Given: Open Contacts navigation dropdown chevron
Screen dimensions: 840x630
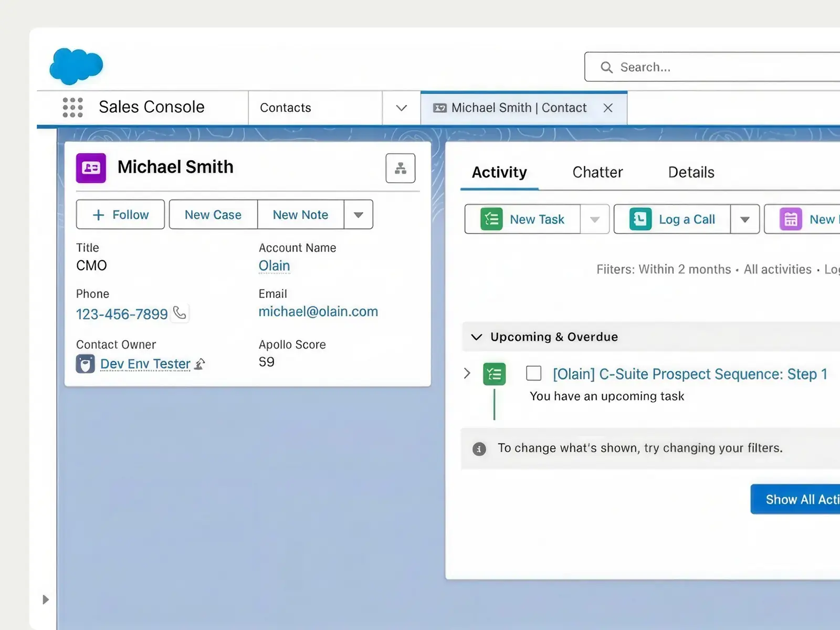Looking at the screenshot, I should pos(402,108).
